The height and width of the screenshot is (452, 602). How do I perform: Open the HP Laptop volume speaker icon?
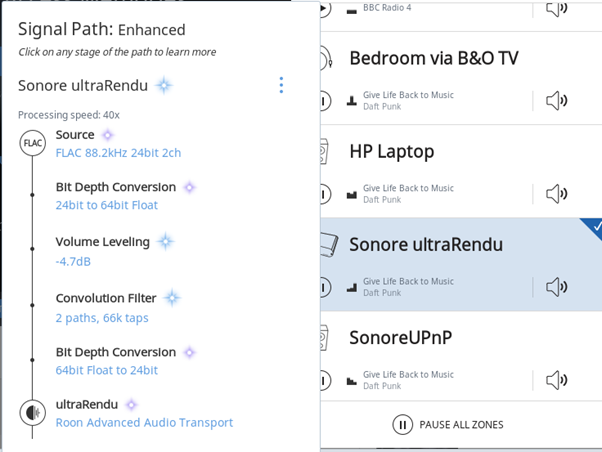[557, 194]
